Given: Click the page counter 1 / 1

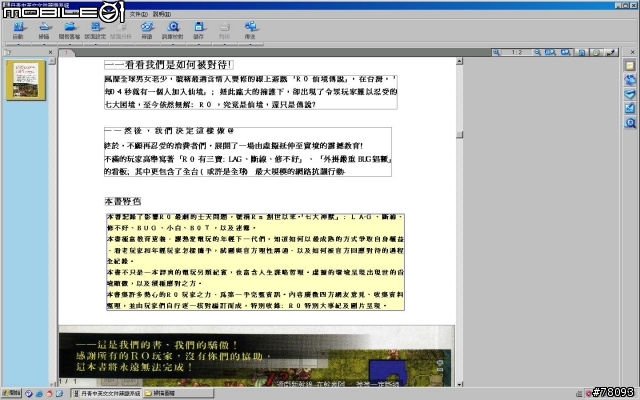Looking at the screenshot, I should tap(69, 381).
